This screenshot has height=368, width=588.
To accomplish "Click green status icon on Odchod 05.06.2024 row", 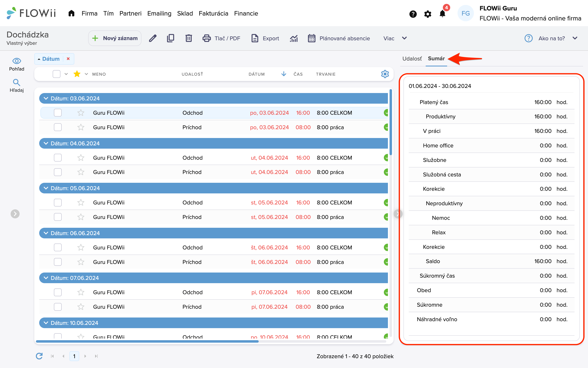I will [x=386, y=202].
